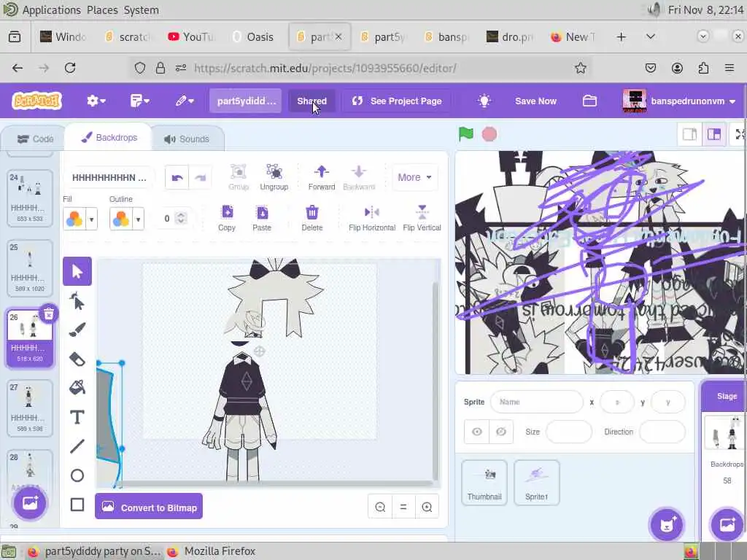
Task: Select the Line tool
Action: tap(77, 446)
